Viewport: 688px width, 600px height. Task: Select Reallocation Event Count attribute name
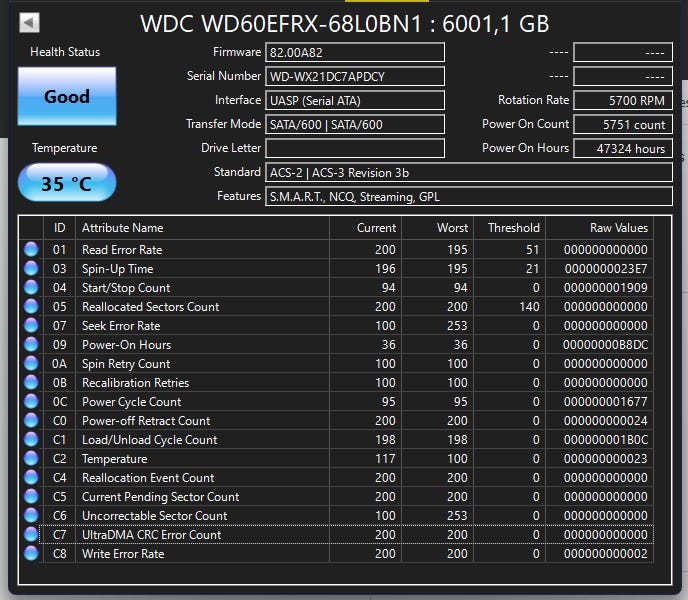coord(148,478)
